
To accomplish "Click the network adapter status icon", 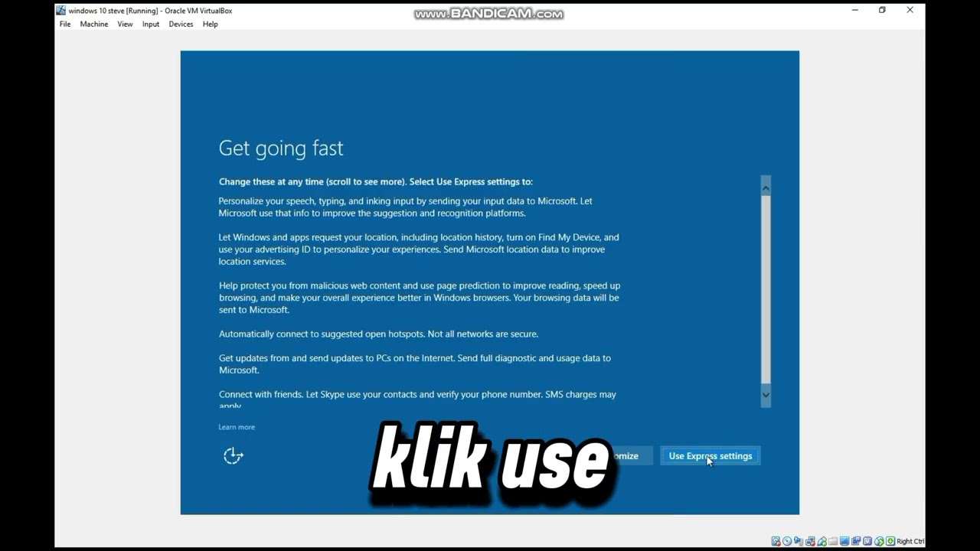I will 810,541.
